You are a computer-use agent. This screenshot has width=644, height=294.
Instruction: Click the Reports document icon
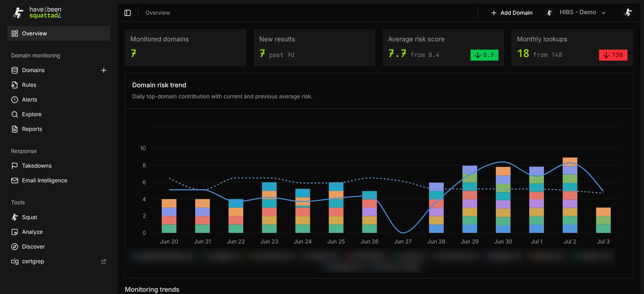click(15, 129)
